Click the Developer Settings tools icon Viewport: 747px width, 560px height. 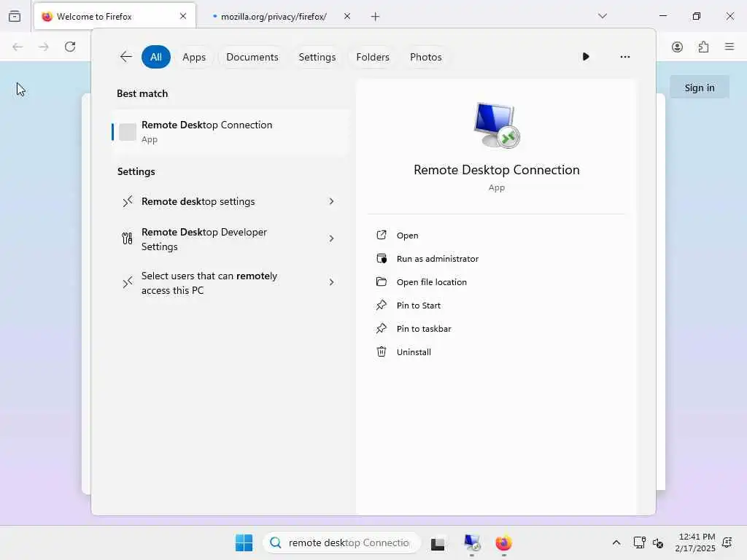pyautogui.click(x=127, y=238)
